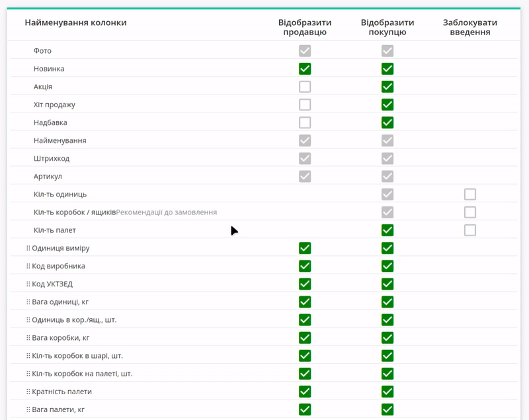Select the drag handle of Код УКТЗЕД row
Viewport: 529px width, 420px height.
(x=28, y=284)
